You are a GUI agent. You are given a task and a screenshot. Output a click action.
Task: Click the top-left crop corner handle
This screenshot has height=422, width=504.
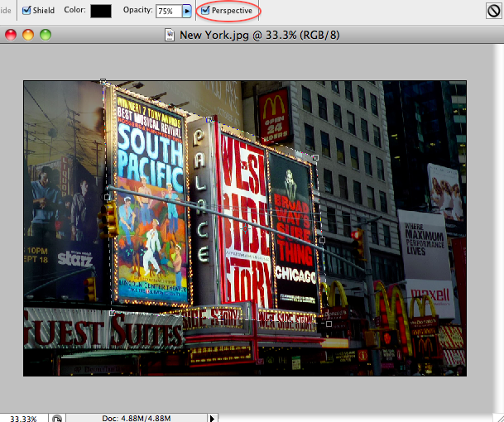click(103, 81)
